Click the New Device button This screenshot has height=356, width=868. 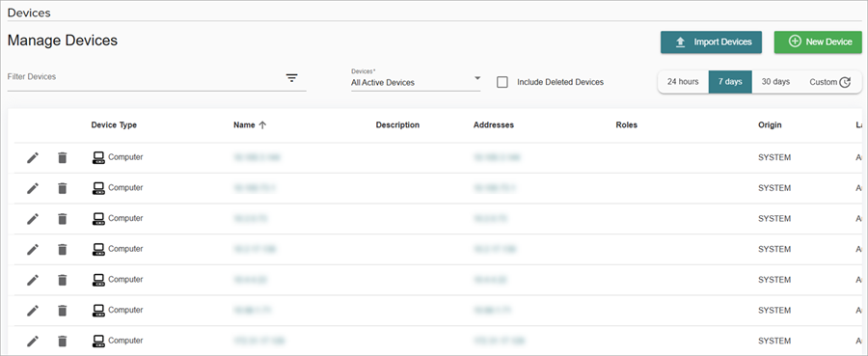click(818, 42)
